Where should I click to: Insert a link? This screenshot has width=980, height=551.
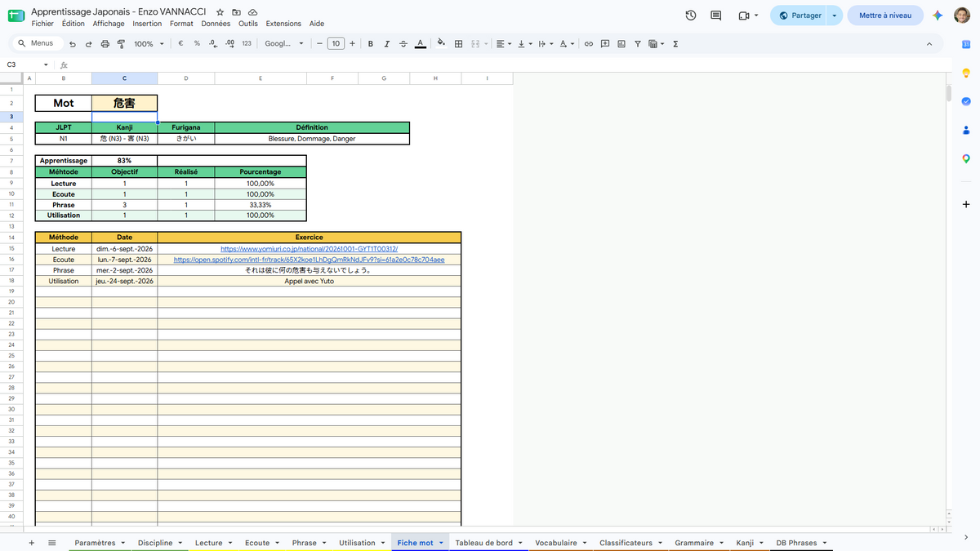point(588,44)
